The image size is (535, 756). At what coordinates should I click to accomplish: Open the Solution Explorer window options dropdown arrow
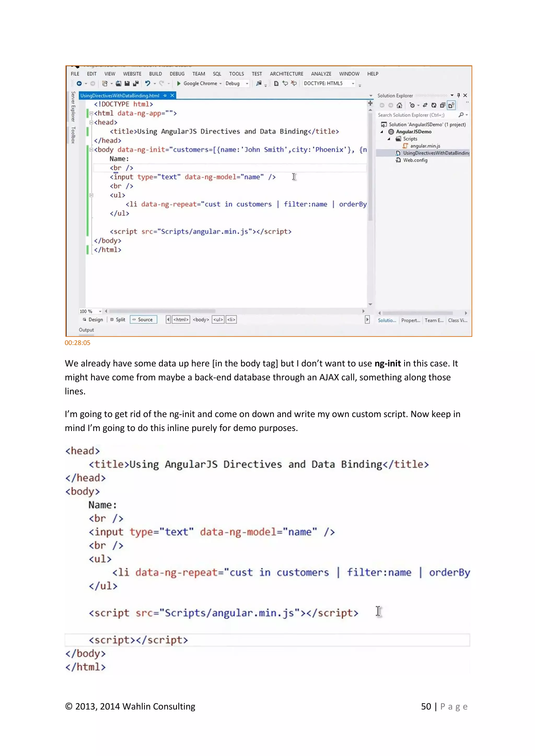[452, 96]
